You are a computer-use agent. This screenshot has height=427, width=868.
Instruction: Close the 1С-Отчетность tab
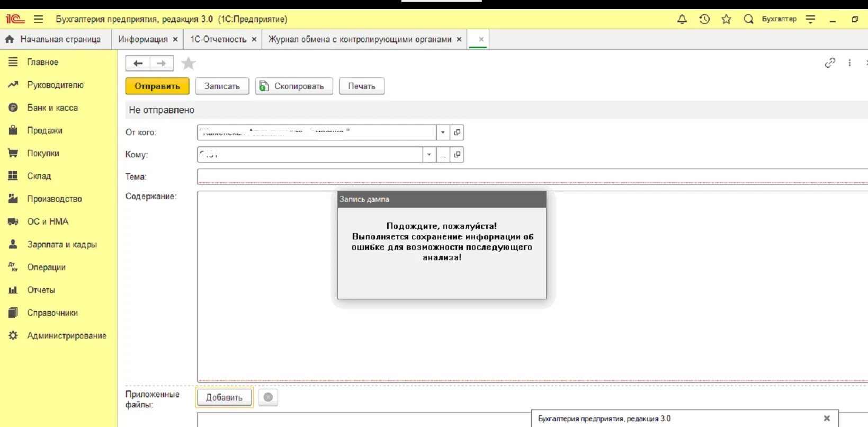pos(254,39)
